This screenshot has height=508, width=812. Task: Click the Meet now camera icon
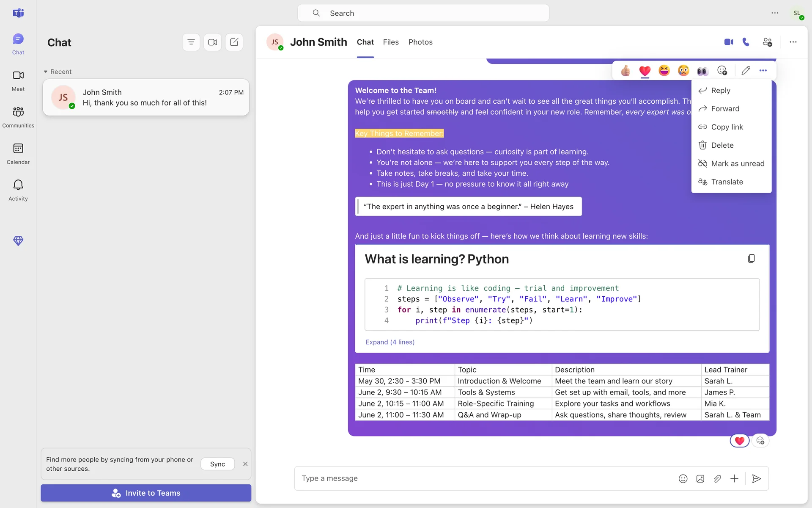pos(213,42)
